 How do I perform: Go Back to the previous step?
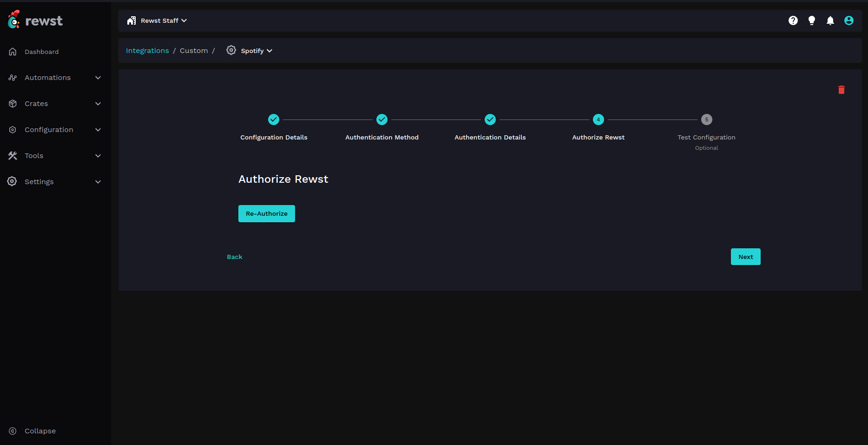[234, 257]
